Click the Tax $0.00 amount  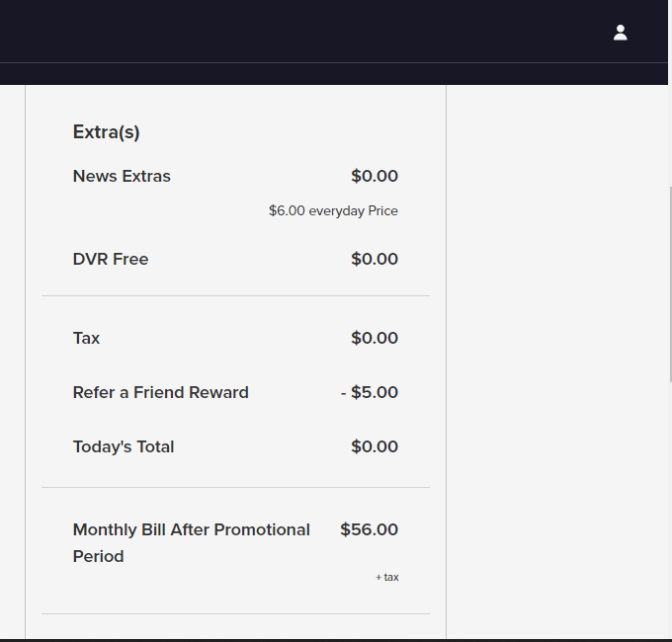[375, 338]
